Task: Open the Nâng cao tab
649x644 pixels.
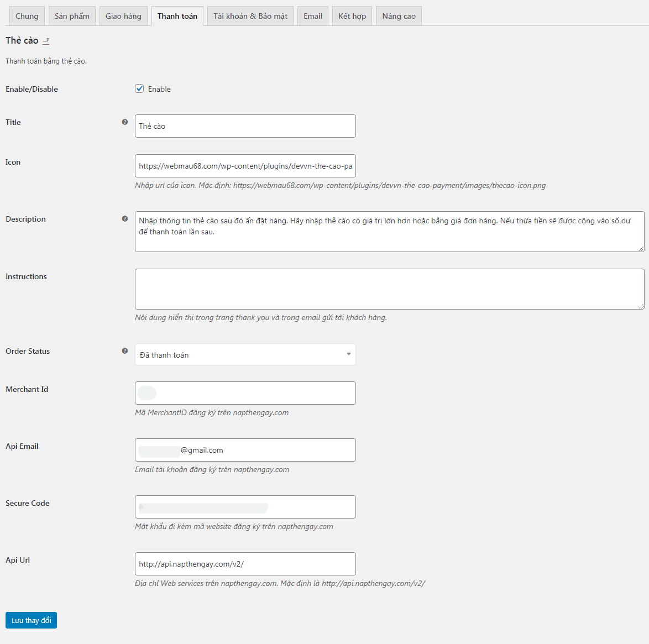Action: [x=399, y=16]
